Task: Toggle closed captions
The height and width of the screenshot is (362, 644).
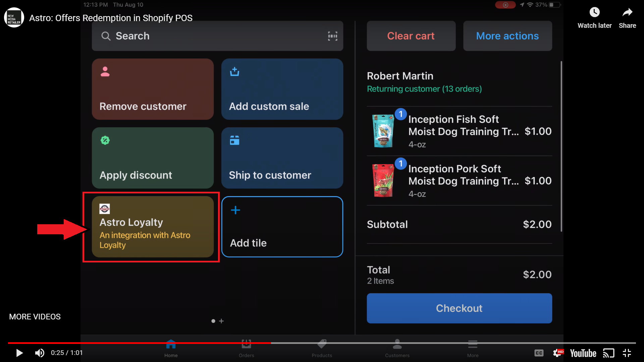Action: tap(539, 353)
